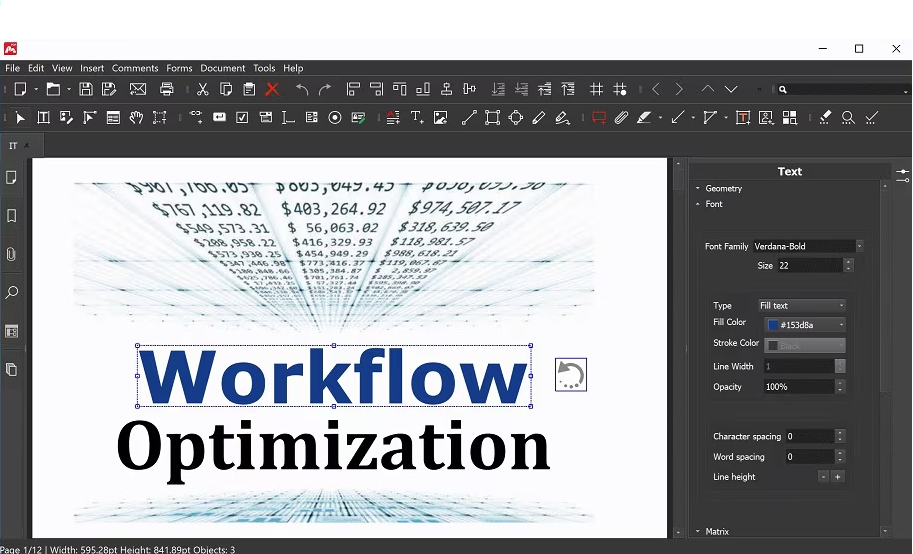The height and width of the screenshot is (554, 913).
Task: Choose the Hand tool
Action: tap(136, 118)
